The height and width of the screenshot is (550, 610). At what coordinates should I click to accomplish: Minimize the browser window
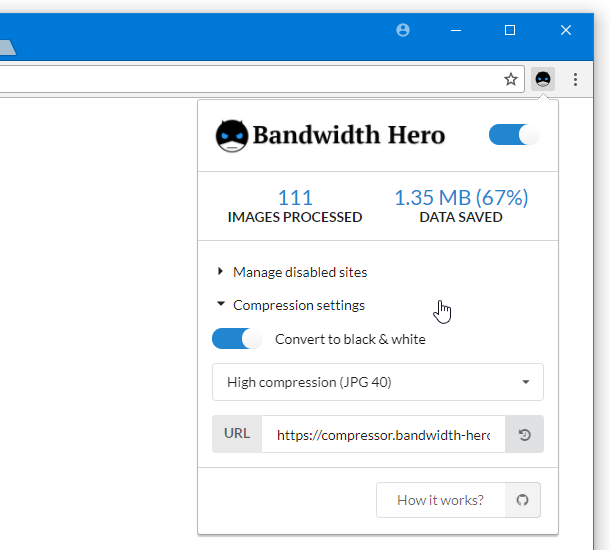click(456, 30)
